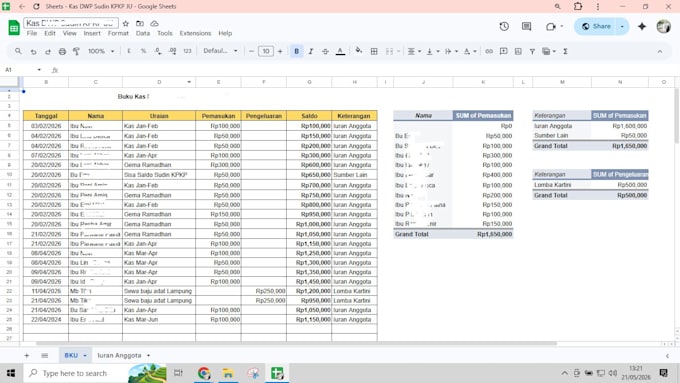The image size is (680, 383).
Task: Redo the last action
Action: tap(48, 51)
